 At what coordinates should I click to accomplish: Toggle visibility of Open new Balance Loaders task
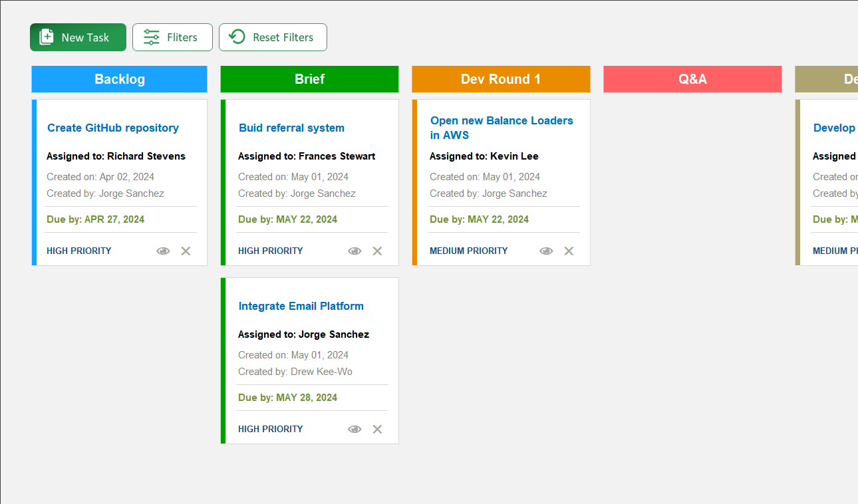(546, 251)
